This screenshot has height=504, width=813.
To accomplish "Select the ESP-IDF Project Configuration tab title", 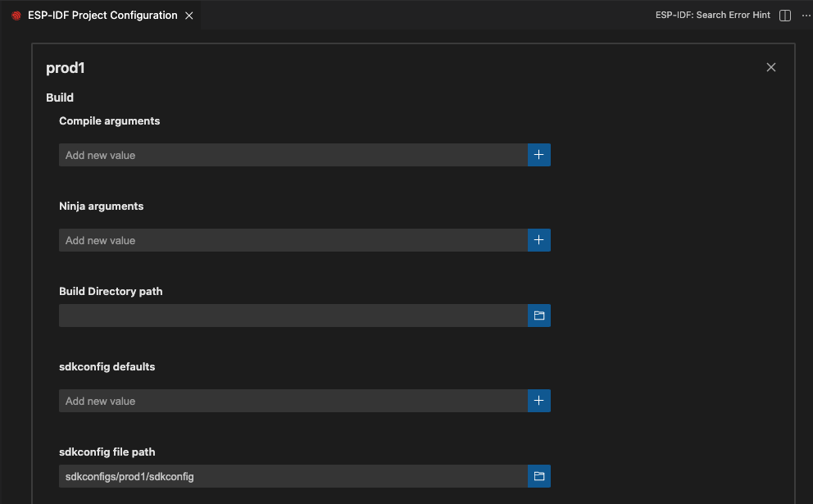I will point(102,16).
